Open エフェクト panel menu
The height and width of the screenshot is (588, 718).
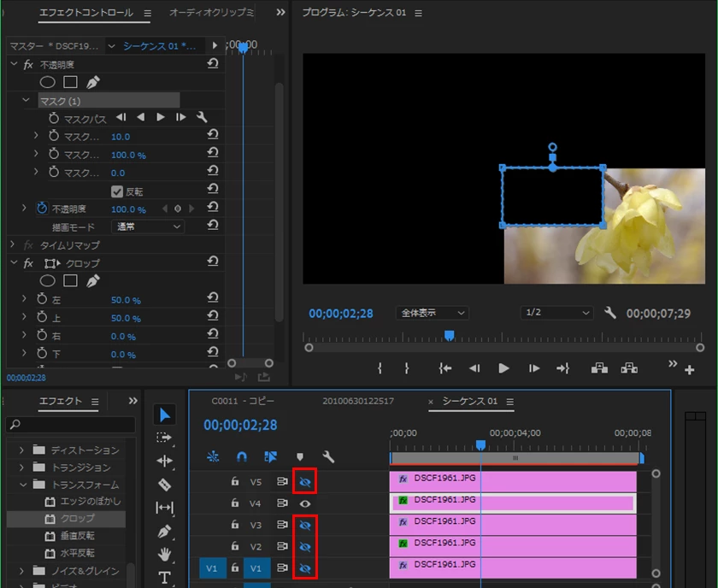(95, 402)
